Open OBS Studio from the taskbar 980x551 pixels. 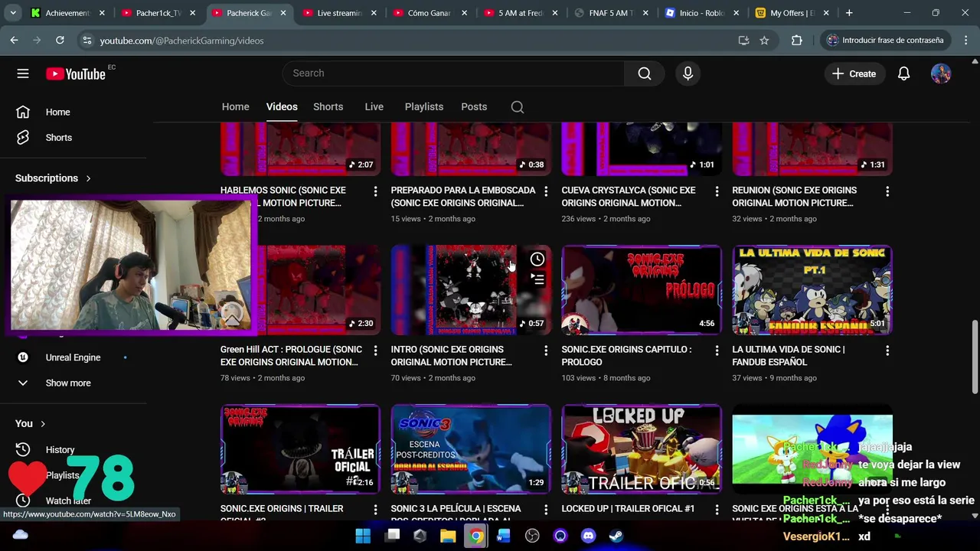coord(532,536)
